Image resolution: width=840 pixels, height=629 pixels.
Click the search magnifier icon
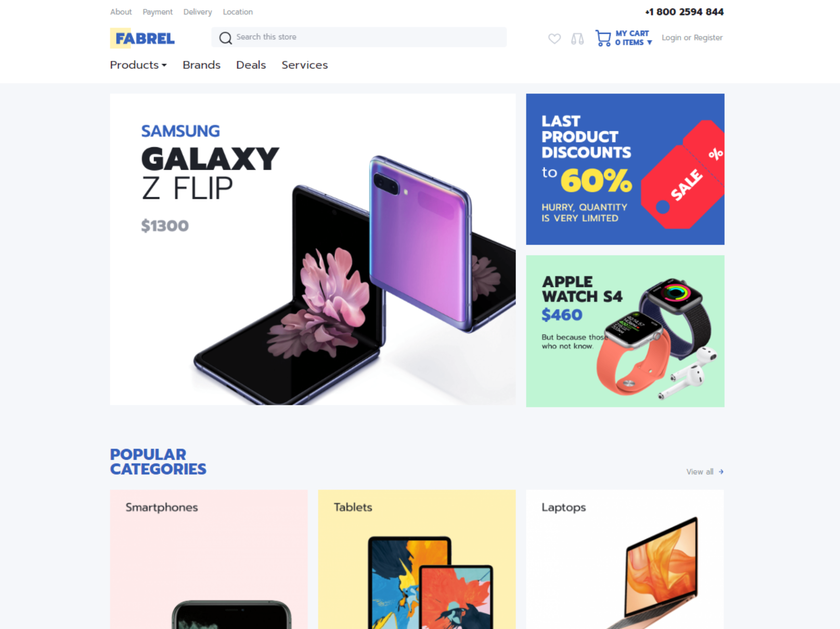[225, 38]
